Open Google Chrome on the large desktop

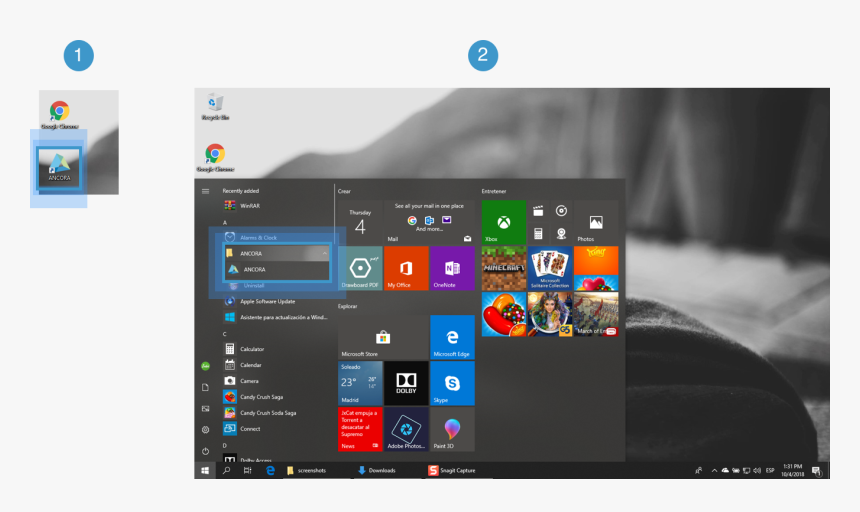coord(215,158)
